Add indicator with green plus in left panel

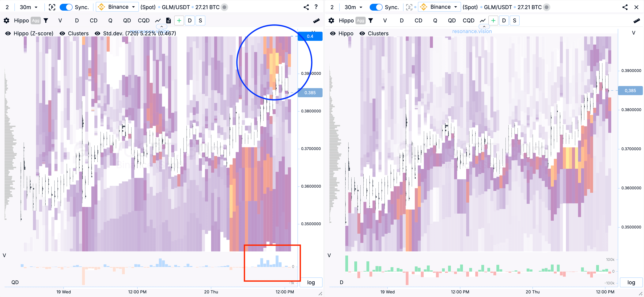(179, 21)
